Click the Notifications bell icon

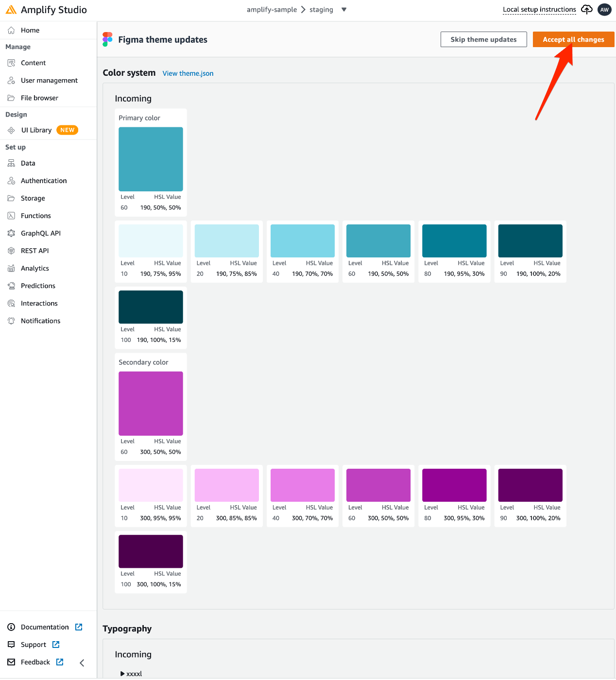11,321
